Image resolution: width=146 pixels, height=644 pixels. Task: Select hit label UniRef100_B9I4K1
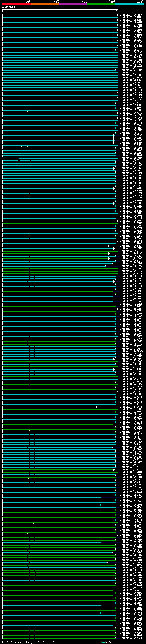click(x=131, y=146)
